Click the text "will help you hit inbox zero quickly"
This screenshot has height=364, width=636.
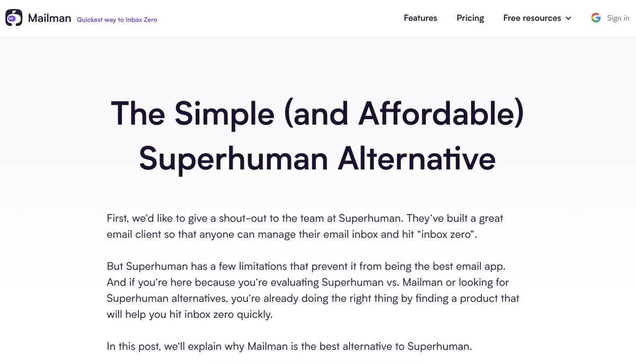[189, 314]
